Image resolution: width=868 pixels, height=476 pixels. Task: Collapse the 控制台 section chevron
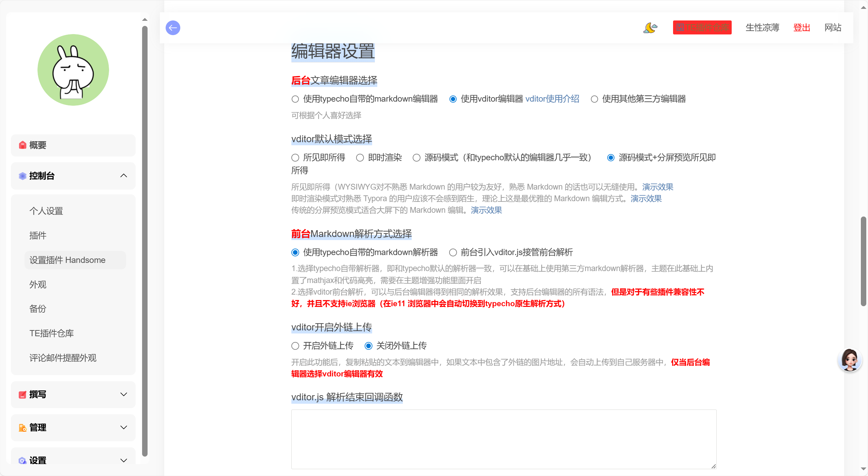[x=124, y=176]
